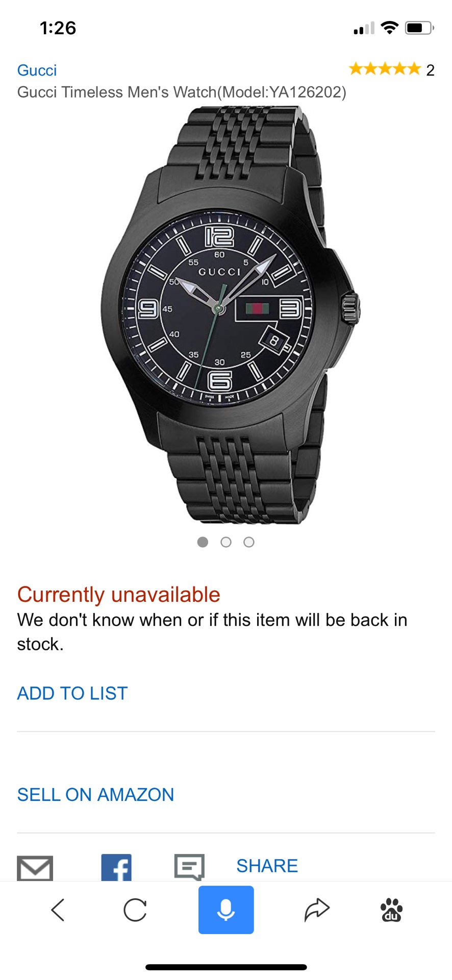Open the Baidu paw icon menu
Viewport: 452px width, 980px height.
click(391, 910)
